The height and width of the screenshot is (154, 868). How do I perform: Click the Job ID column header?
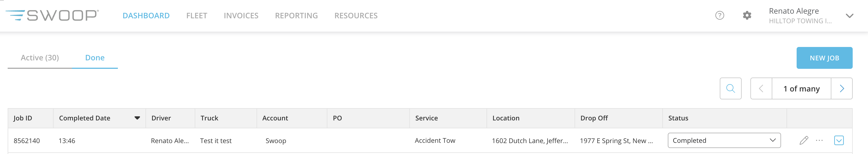pyautogui.click(x=23, y=118)
